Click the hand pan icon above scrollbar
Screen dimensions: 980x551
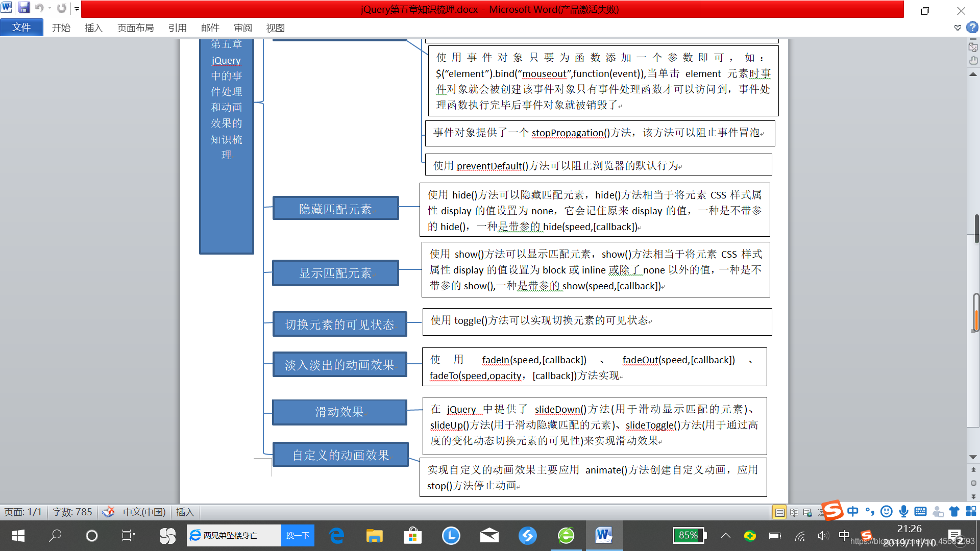pos(973,61)
